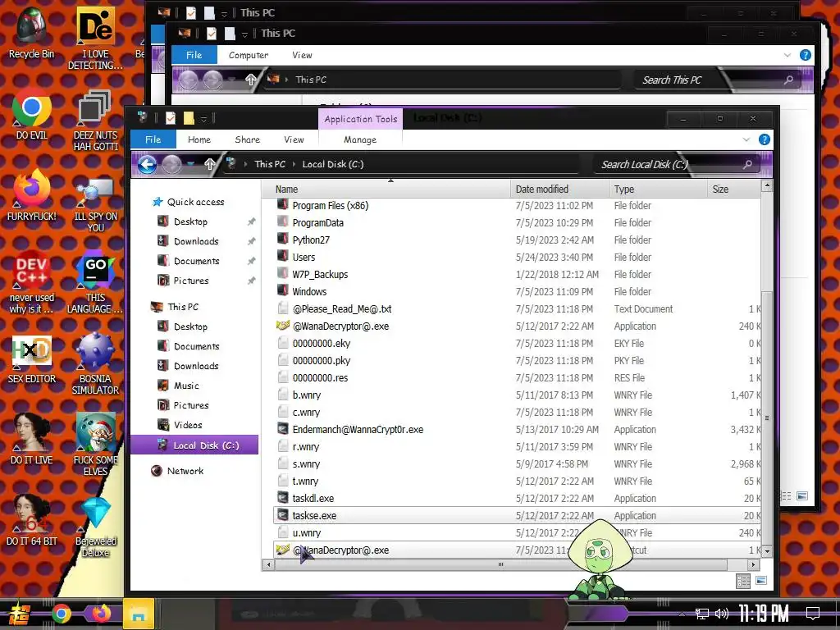
Task: Launch Chrome from the taskbar
Action: pos(61,614)
